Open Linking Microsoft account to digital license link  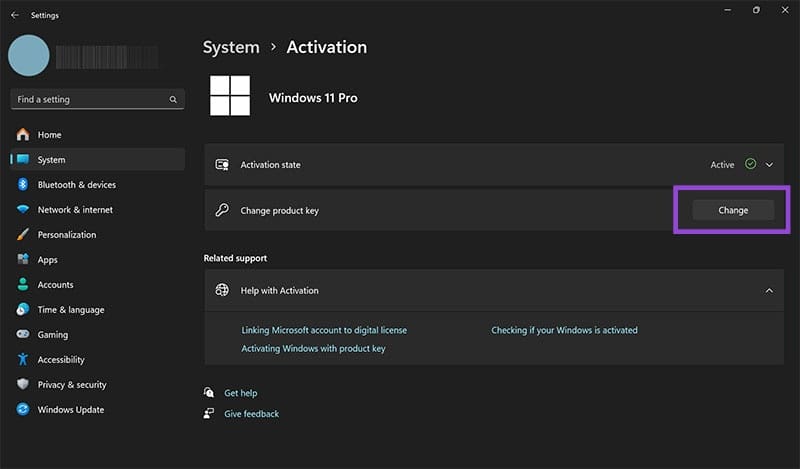click(324, 330)
